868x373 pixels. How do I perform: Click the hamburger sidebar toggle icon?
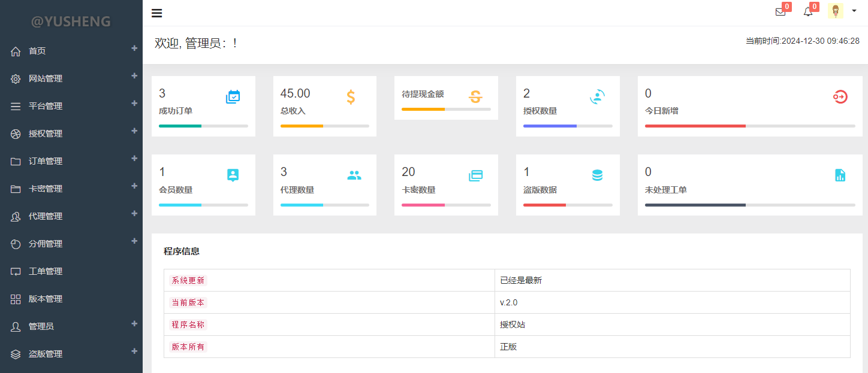pyautogui.click(x=157, y=13)
